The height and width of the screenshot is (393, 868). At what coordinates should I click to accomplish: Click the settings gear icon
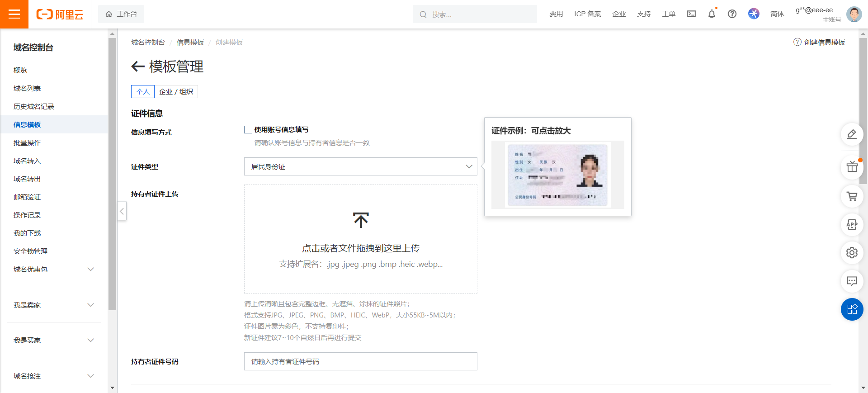pos(852,252)
